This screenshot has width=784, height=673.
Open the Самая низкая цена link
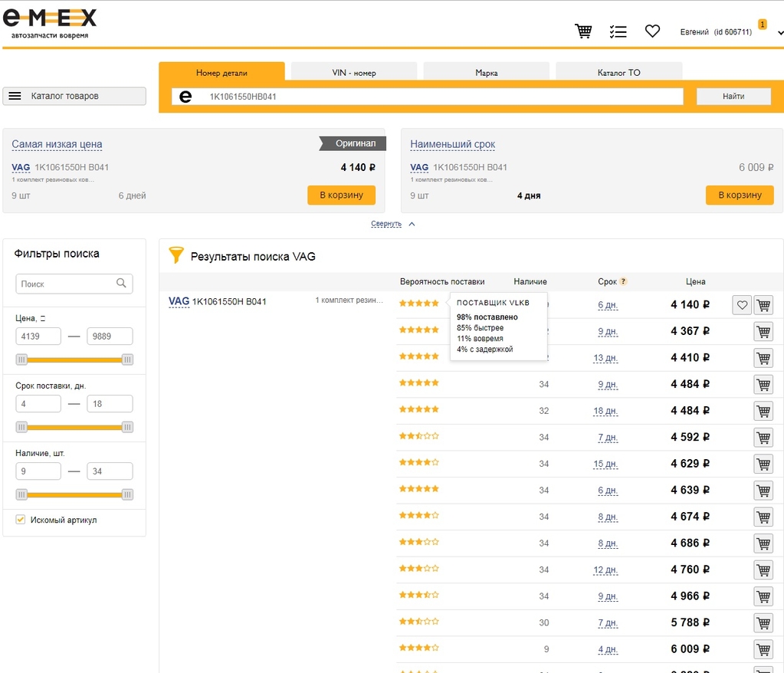pyautogui.click(x=57, y=144)
